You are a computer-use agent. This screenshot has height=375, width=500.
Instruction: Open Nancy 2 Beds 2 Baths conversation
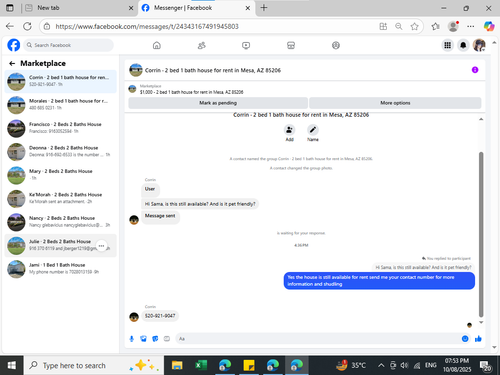click(x=61, y=222)
